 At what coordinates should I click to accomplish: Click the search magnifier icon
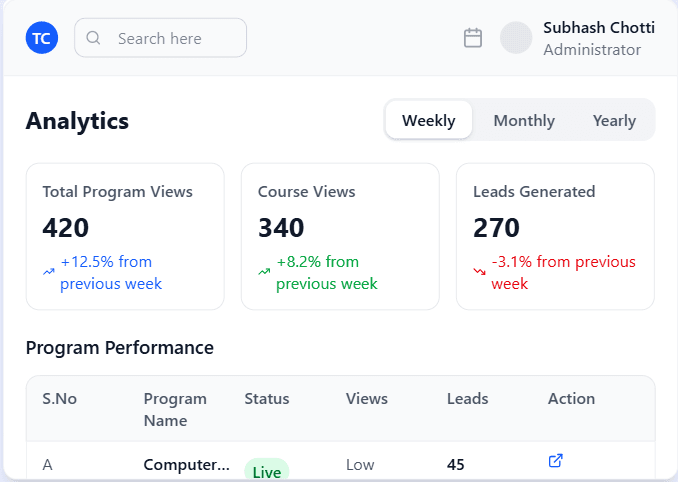94,38
